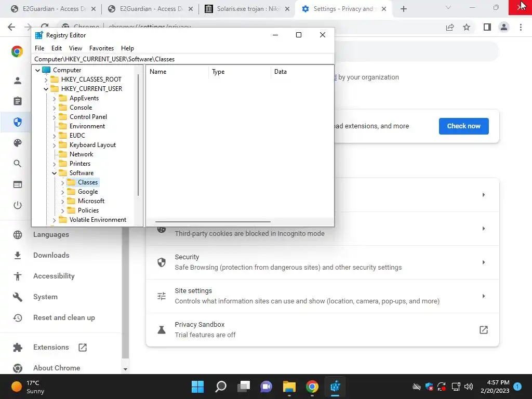The height and width of the screenshot is (399, 532).
Task: Click the Check now safety check button
Action: pyautogui.click(x=463, y=126)
